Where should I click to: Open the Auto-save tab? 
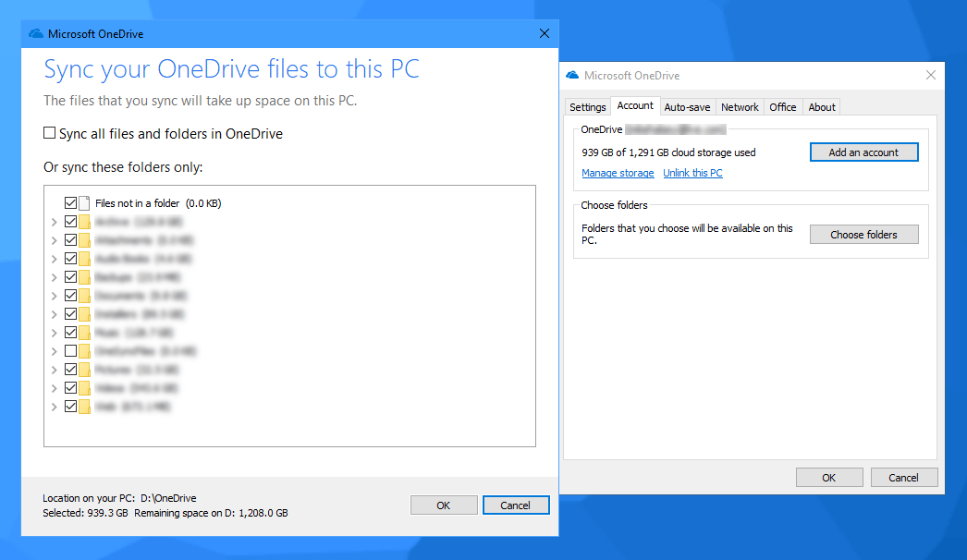click(x=687, y=107)
